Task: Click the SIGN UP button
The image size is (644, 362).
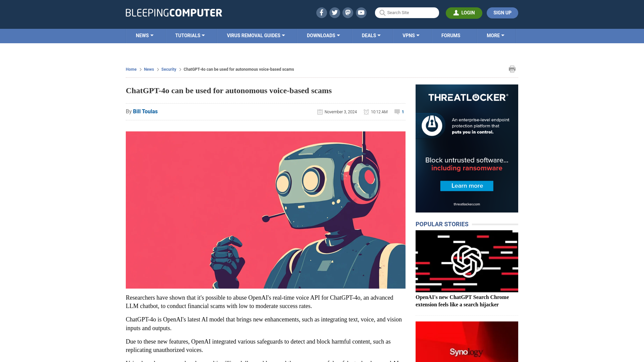Action: 502,13
